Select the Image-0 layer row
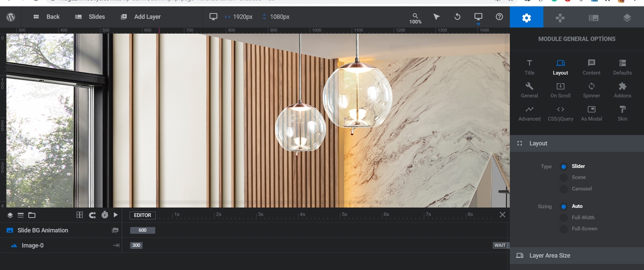The width and height of the screenshot is (644, 270). (61, 245)
